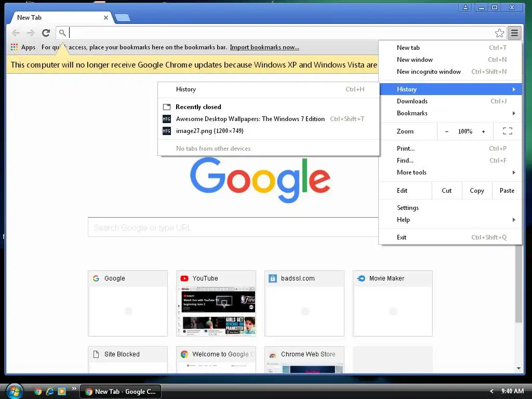Screen dimensions: 532x399
Task: Click the 100% zoom level value
Action: (x=465, y=131)
